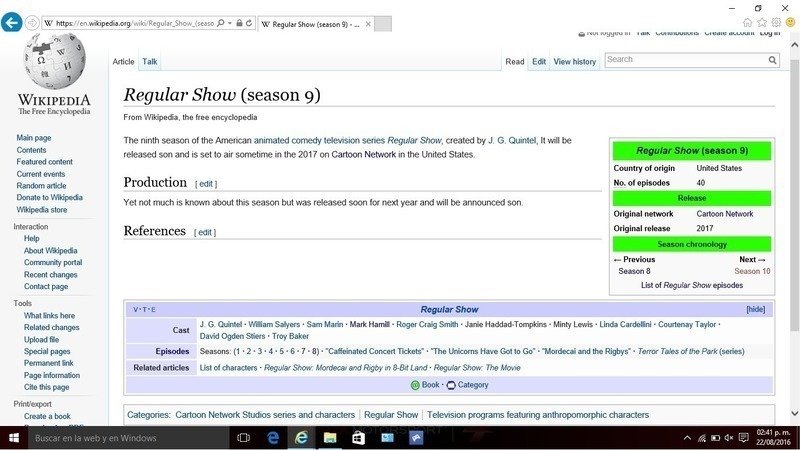Open the favorites star icon

[x=763, y=22]
